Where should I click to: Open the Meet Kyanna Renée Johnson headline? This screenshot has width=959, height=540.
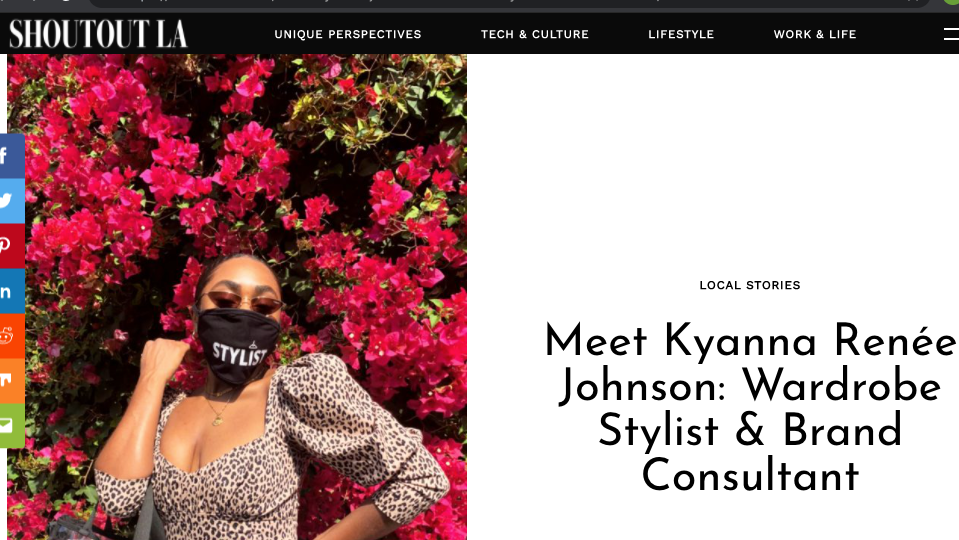click(750, 408)
